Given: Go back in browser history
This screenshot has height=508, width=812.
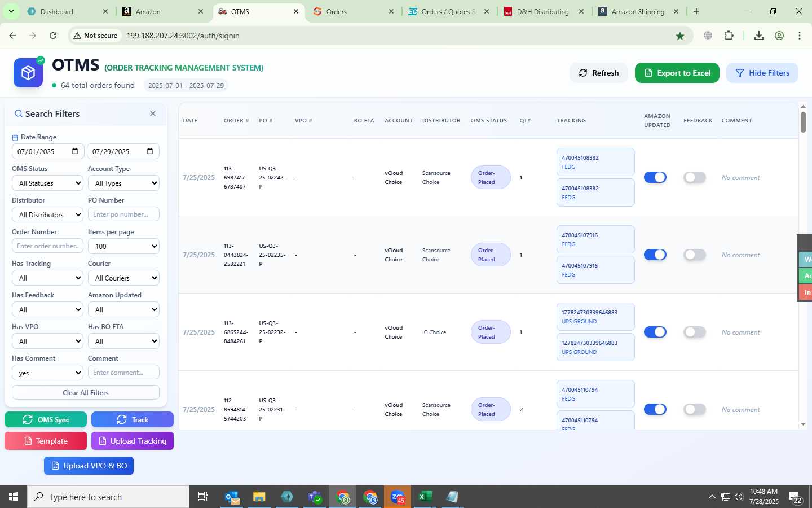Looking at the screenshot, I should point(12,36).
